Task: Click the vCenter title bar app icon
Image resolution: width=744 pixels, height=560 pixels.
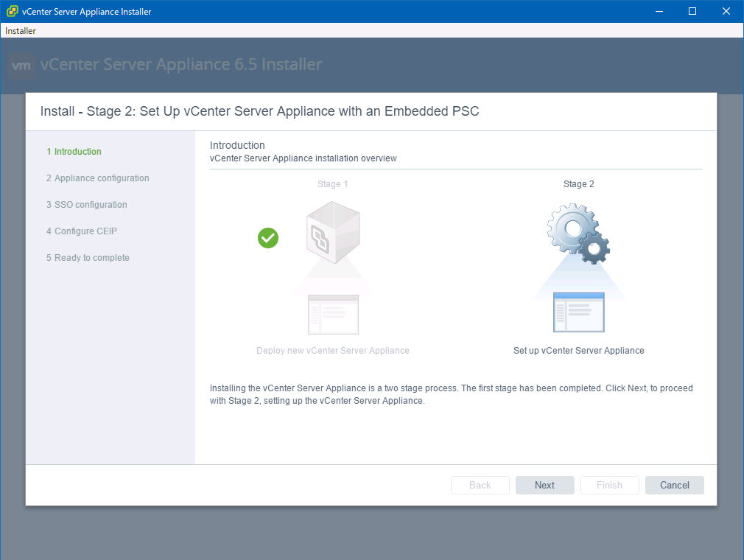Action: 12,11
